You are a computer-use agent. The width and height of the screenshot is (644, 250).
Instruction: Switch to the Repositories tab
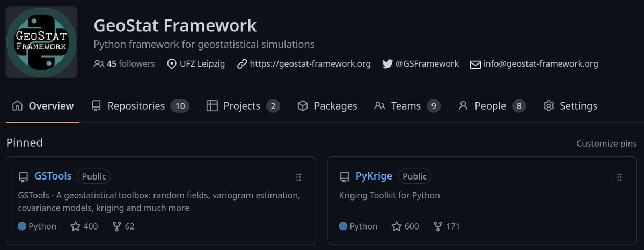click(x=140, y=106)
